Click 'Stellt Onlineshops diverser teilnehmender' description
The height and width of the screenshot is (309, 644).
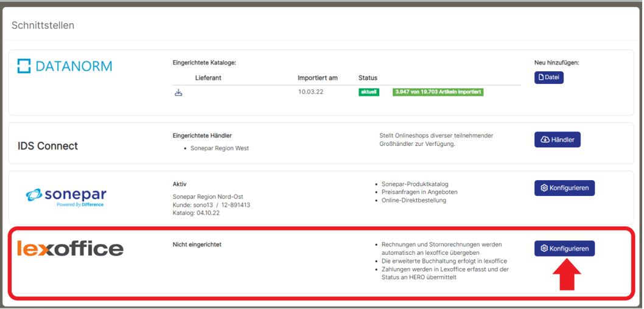436,139
